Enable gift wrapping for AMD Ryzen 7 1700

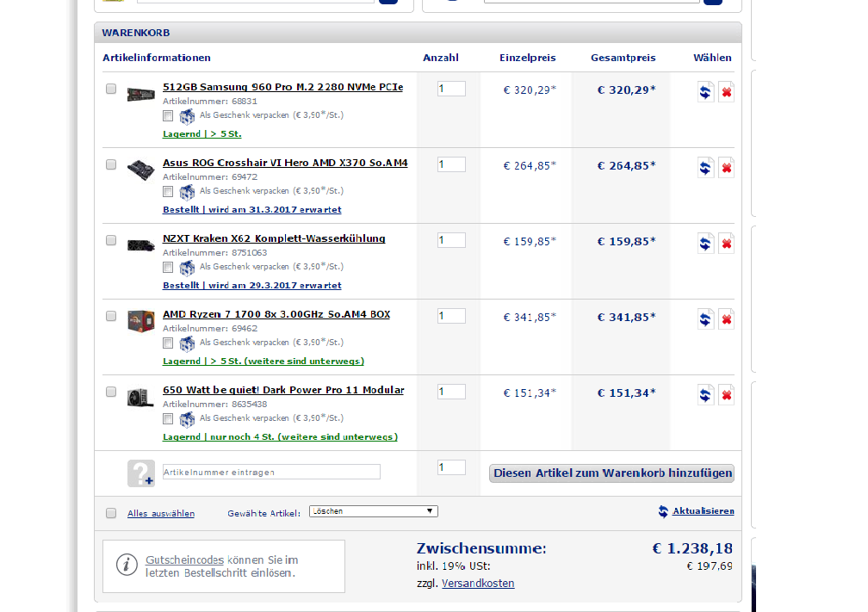168,343
